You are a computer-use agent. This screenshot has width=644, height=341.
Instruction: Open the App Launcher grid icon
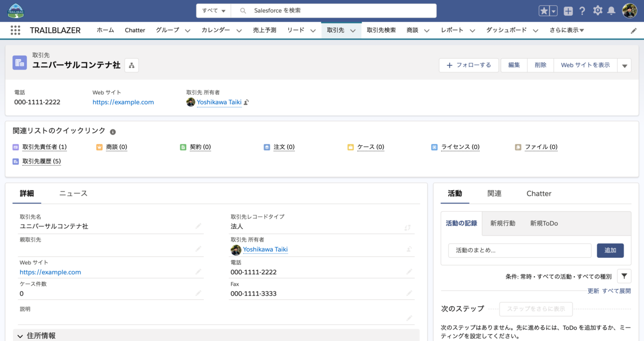16,31
